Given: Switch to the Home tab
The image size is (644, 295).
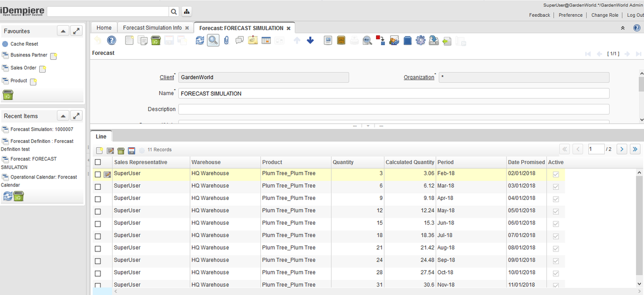Looking at the screenshot, I should click(x=104, y=28).
